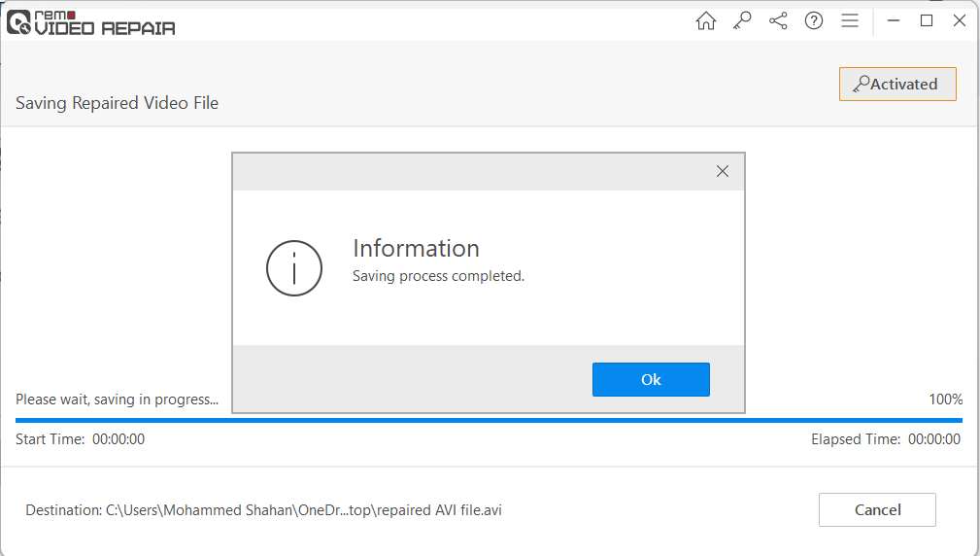The width and height of the screenshot is (980, 556).
Task: Maximize the Remo Video Repair window
Action: coord(927,20)
